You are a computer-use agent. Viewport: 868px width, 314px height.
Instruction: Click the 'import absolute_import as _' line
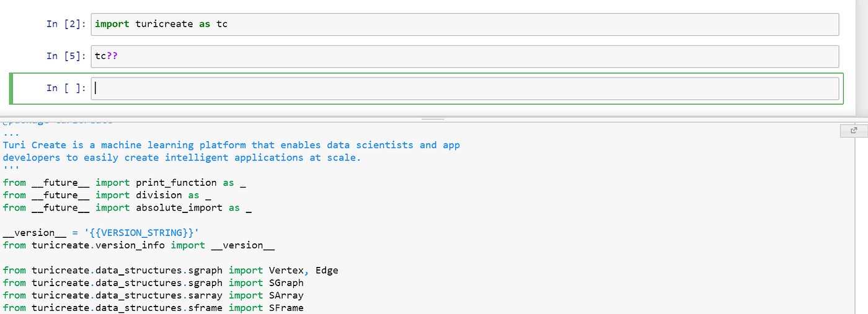[127, 207]
